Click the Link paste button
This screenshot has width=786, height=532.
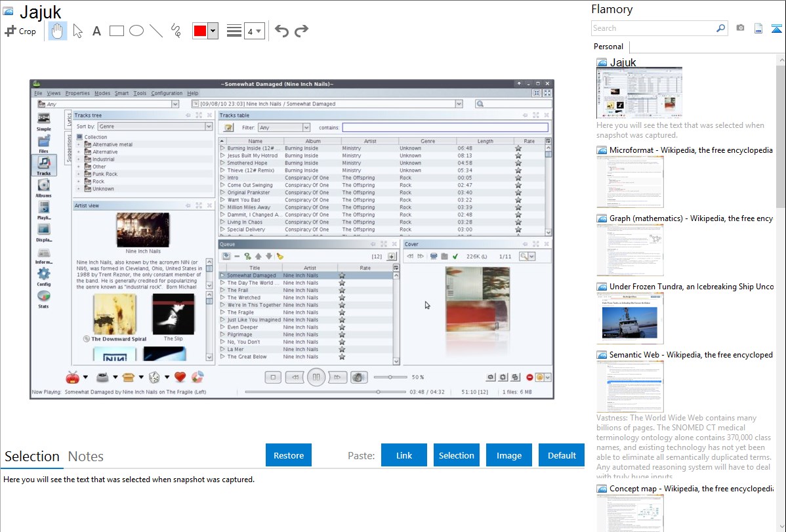pos(404,455)
